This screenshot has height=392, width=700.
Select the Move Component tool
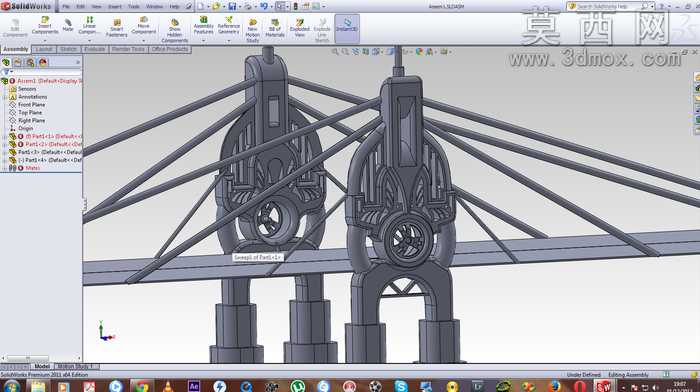(144, 25)
